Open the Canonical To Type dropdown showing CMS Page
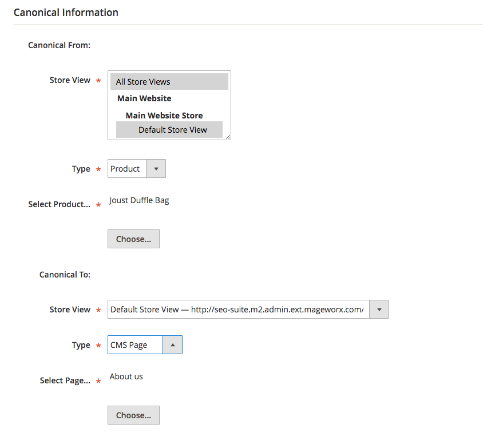This screenshot has width=503, height=448. tap(145, 345)
